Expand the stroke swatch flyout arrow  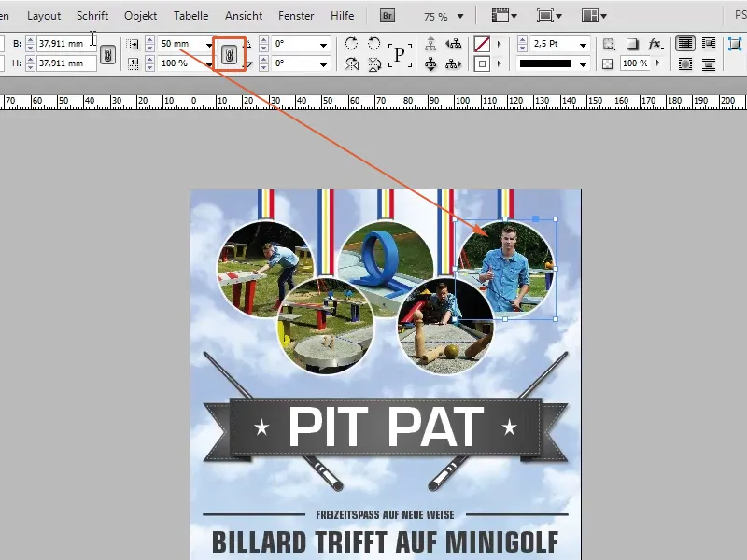[499, 63]
